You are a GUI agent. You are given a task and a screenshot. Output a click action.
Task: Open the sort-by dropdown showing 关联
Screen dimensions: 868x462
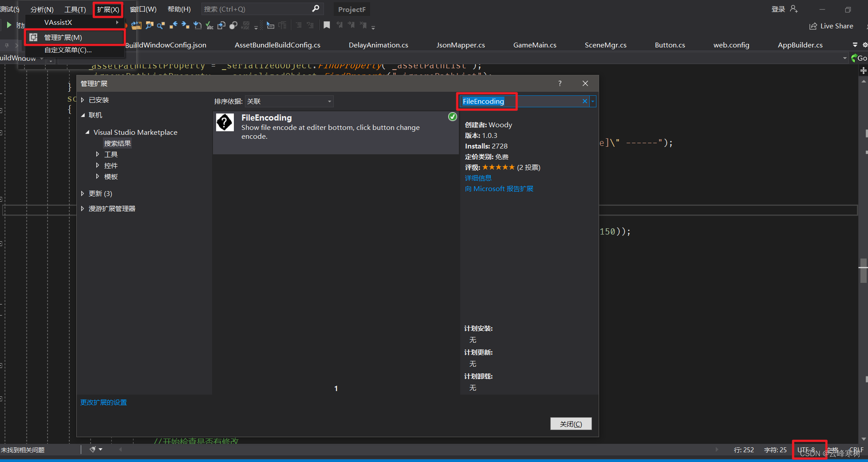289,101
